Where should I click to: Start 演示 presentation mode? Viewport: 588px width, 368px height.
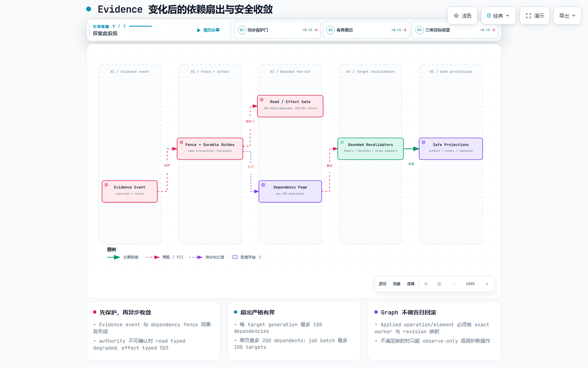535,16
